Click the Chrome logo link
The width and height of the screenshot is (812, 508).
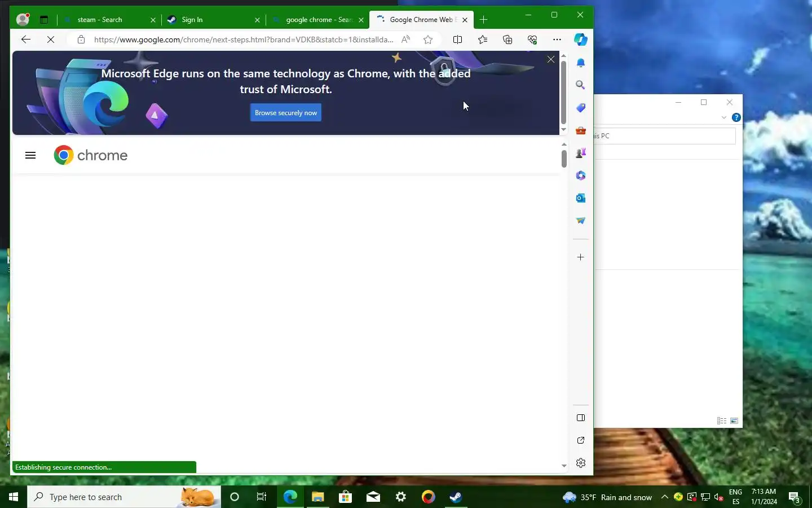(x=91, y=155)
